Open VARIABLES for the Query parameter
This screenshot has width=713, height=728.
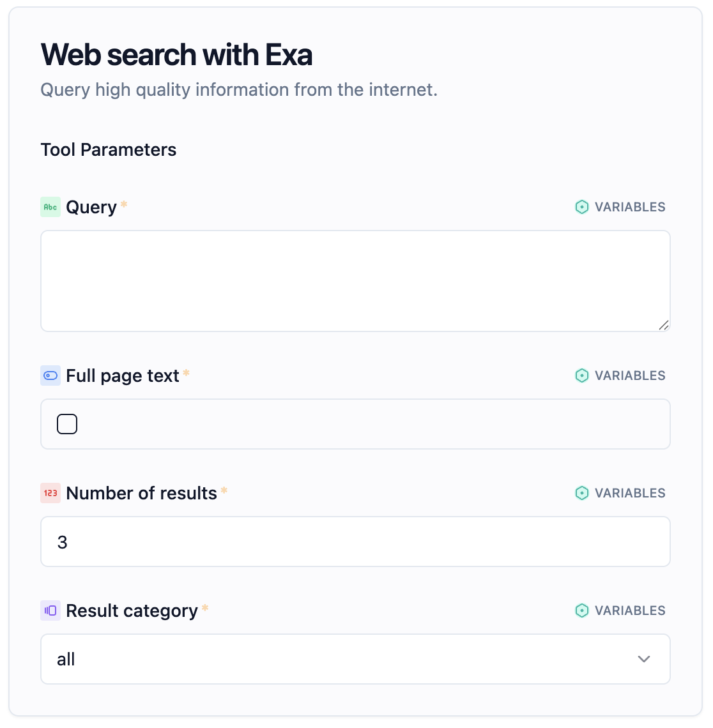[620, 207]
